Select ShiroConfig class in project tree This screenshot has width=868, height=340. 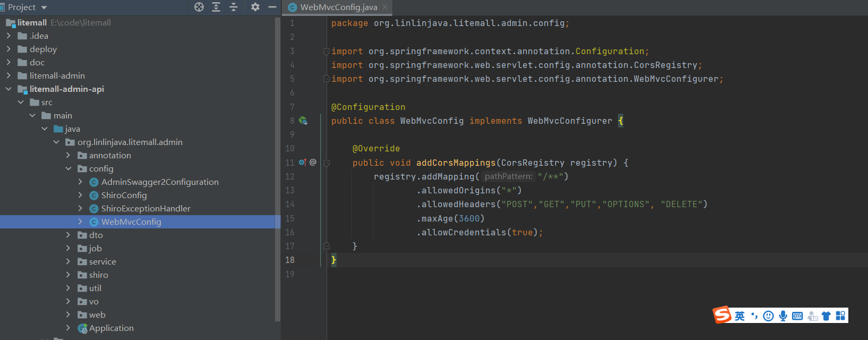tap(124, 195)
